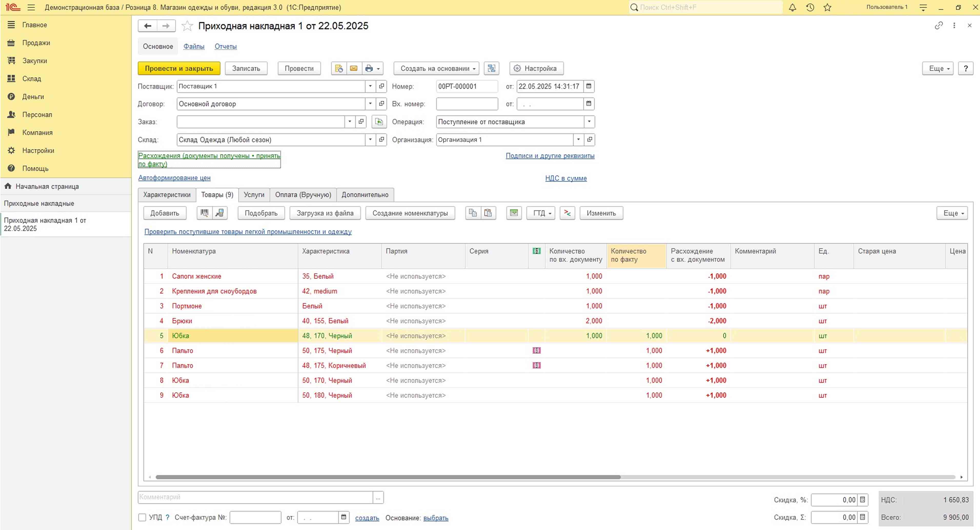This screenshot has height=530, width=980.
Task: Click the Подписи и другие реквизиты link
Action: click(550, 156)
